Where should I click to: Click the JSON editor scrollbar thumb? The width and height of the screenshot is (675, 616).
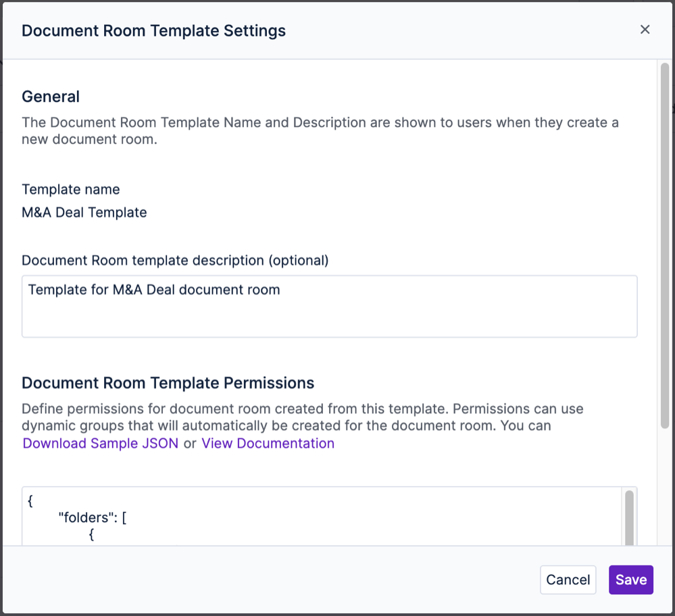(630, 510)
